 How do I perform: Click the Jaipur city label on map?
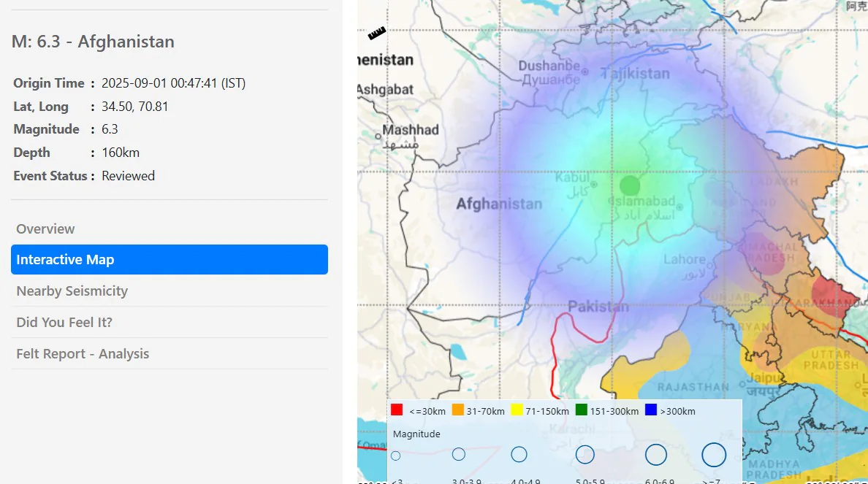764,378
